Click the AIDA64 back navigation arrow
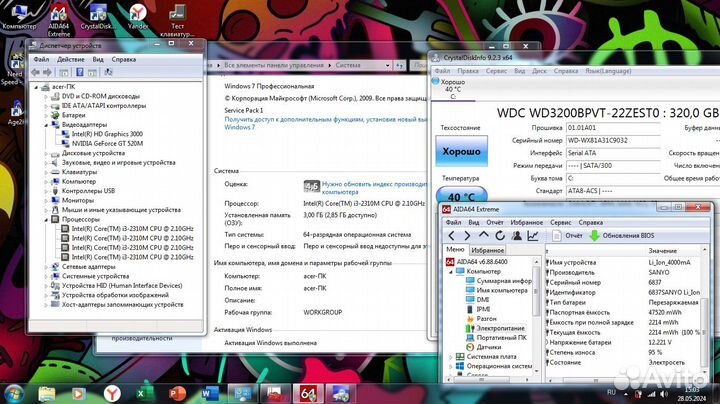Image resolution: width=720 pixels, height=404 pixels. point(451,236)
